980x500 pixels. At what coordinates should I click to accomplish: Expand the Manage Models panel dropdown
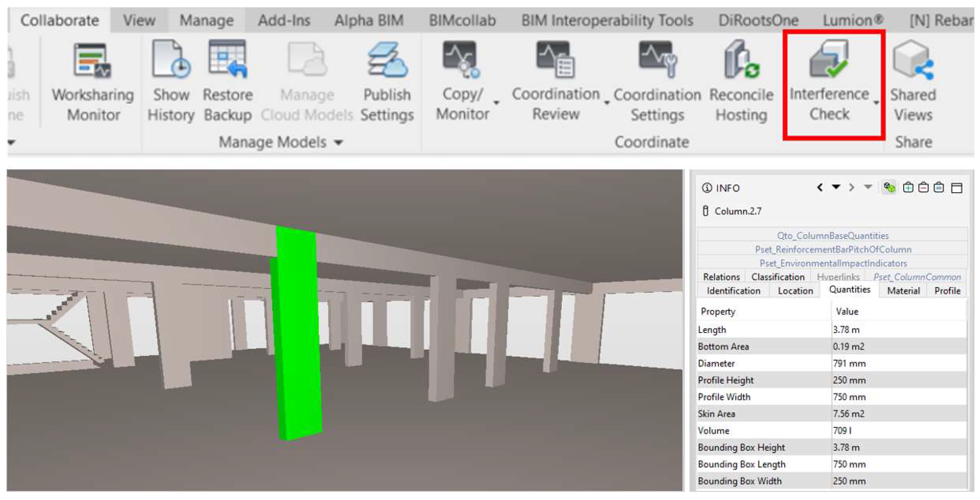(x=339, y=142)
